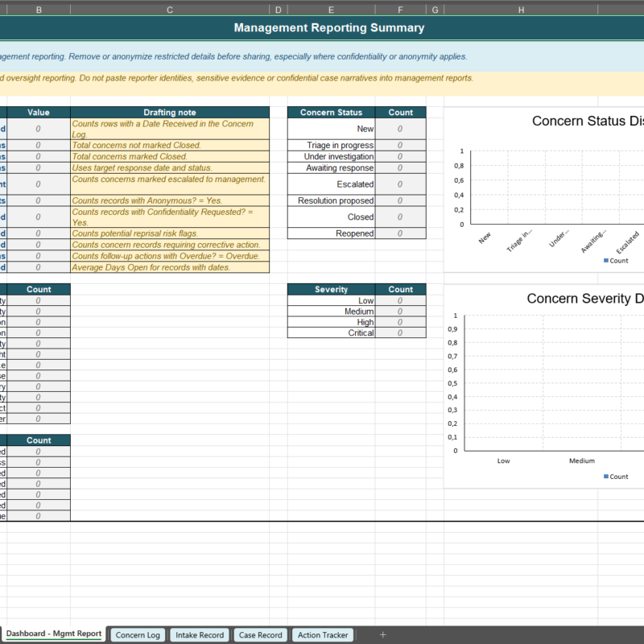The image size is (644, 644).
Task: Select the 'Awaiting response' cell
Action: point(331,167)
